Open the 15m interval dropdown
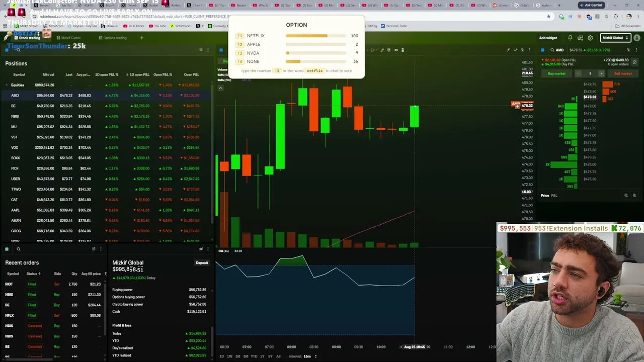The width and height of the screenshot is (644, 362). (x=309, y=356)
